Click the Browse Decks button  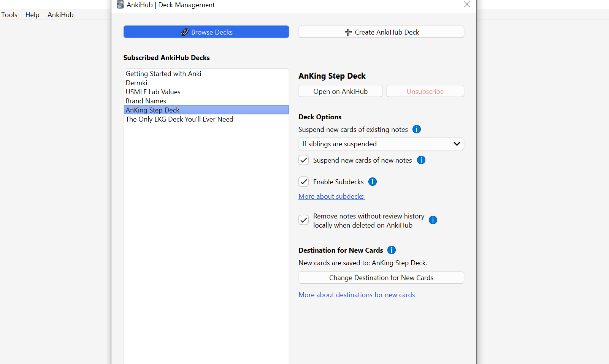(206, 32)
